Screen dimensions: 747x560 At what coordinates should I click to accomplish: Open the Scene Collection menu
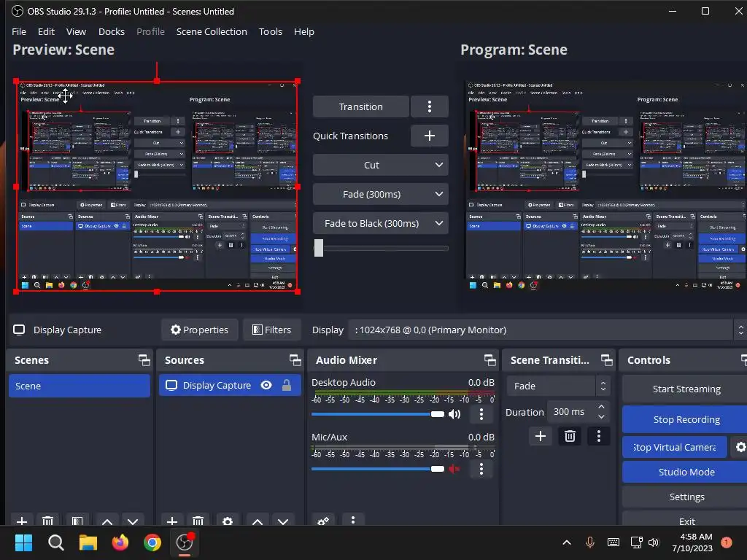tap(212, 31)
